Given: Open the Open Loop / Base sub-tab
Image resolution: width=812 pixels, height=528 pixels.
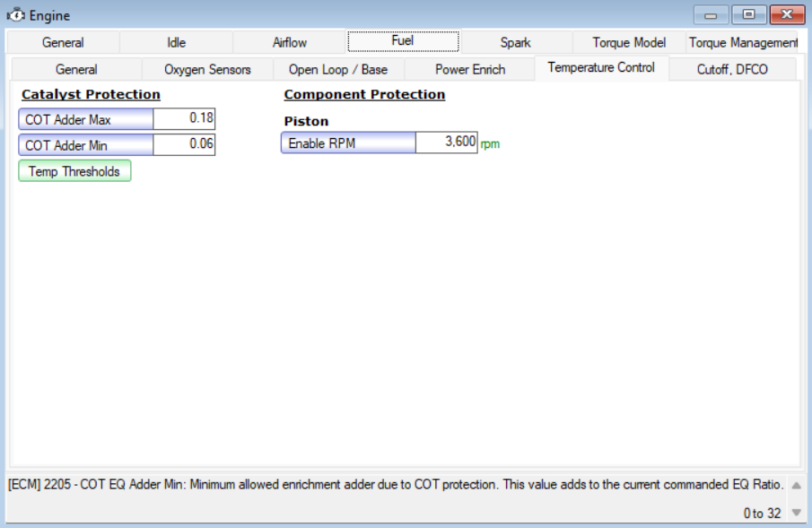Looking at the screenshot, I should [x=338, y=69].
